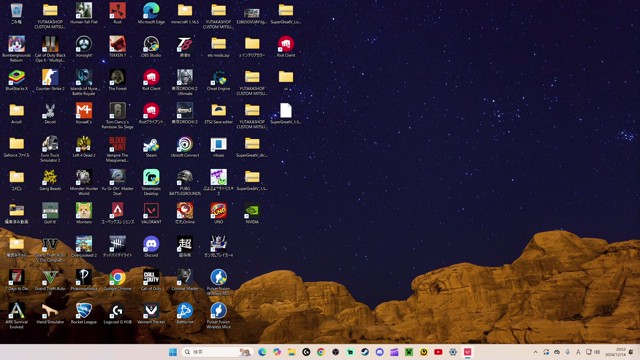Click the taskbar search box
The image size is (640, 360).
(x=216, y=352)
